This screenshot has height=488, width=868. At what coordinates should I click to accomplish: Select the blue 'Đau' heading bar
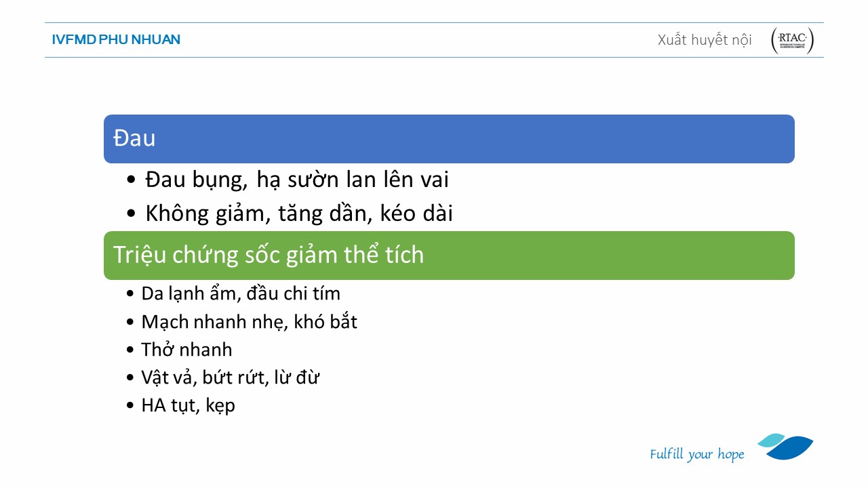pos(449,139)
